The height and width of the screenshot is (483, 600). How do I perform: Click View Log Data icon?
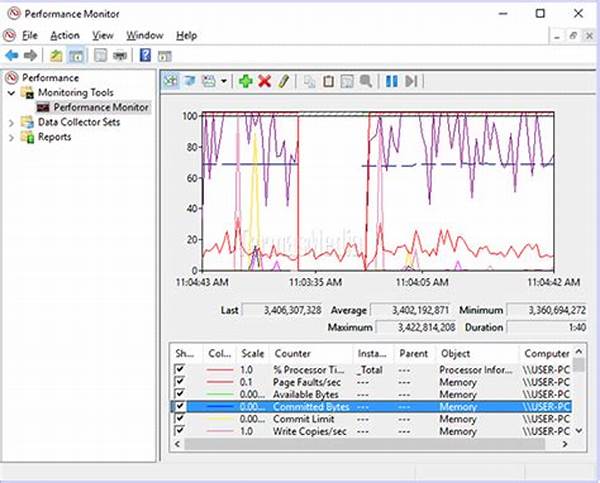tap(190, 81)
